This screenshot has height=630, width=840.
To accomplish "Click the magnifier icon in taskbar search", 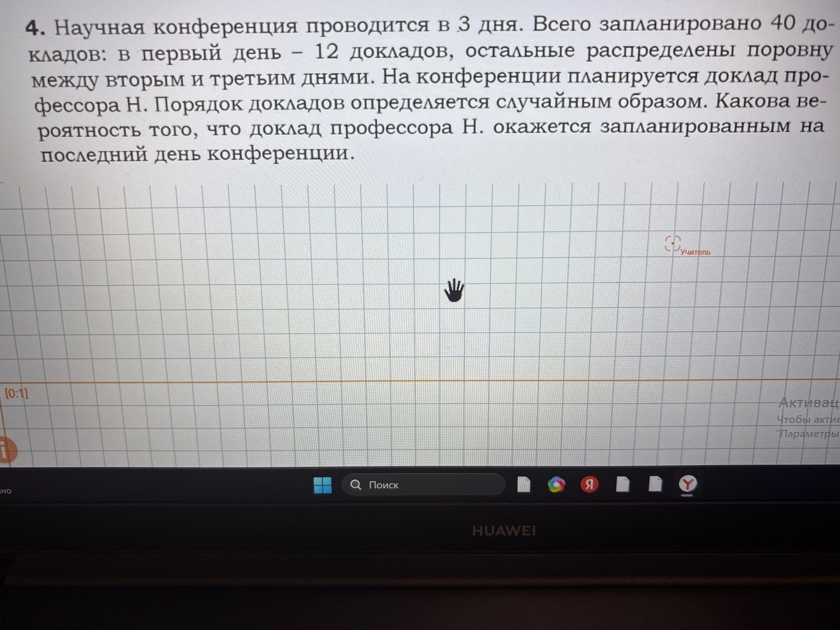I will [356, 485].
